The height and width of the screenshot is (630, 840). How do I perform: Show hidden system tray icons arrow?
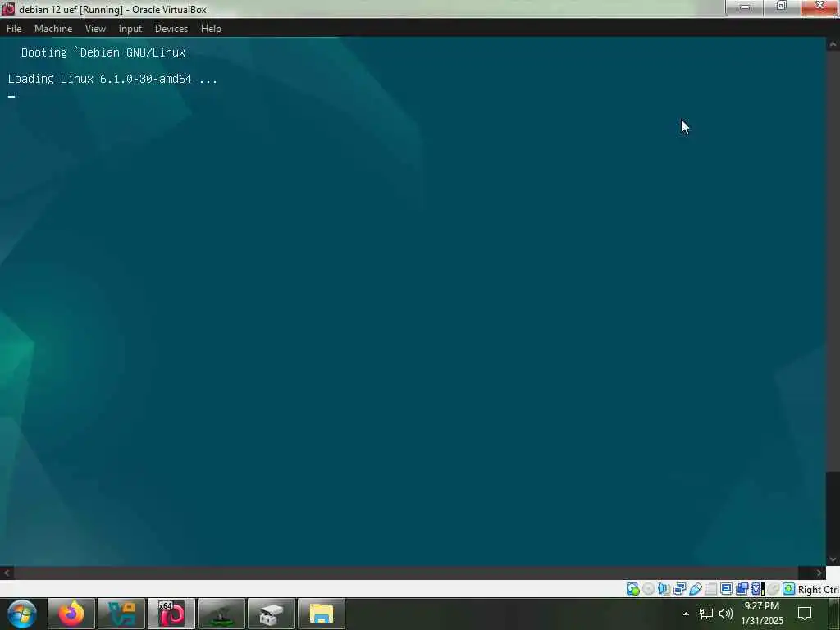click(686, 614)
